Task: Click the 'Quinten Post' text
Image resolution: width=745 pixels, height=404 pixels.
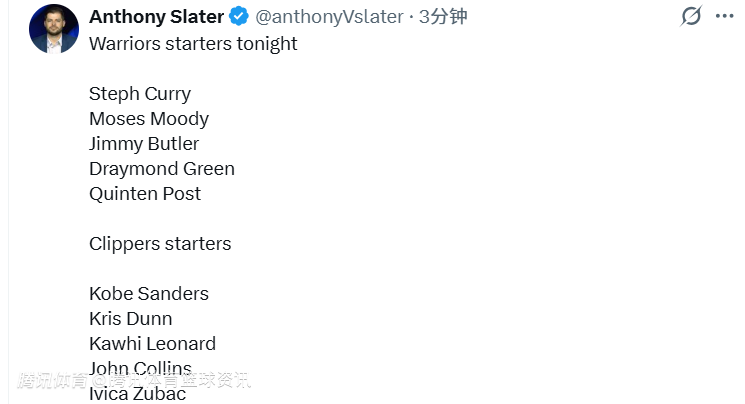Action: (x=145, y=193)
